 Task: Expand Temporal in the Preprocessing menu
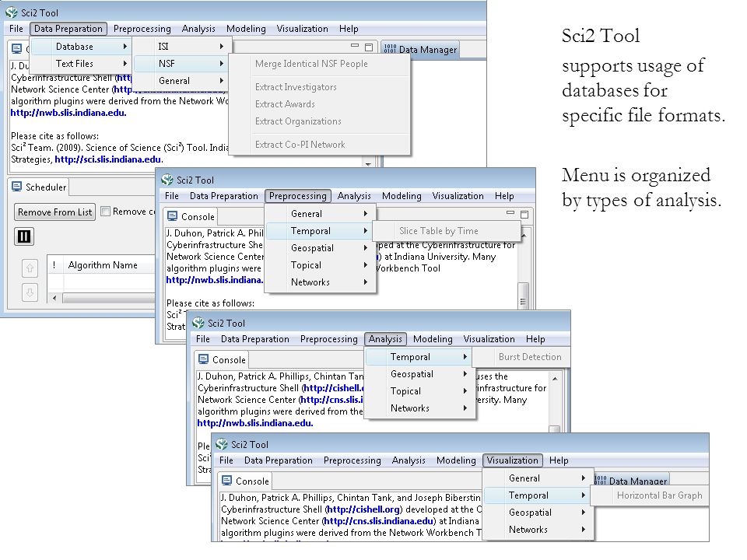(x=320, y=231)
